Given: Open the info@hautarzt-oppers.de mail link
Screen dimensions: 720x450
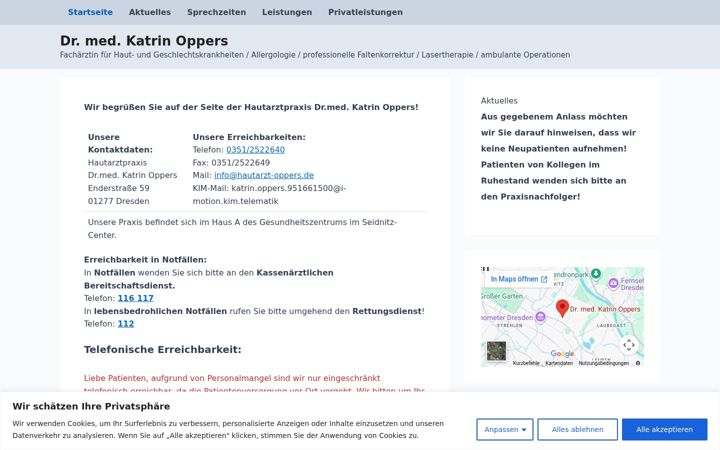Looking at the screenshot, I should point(264,175).
